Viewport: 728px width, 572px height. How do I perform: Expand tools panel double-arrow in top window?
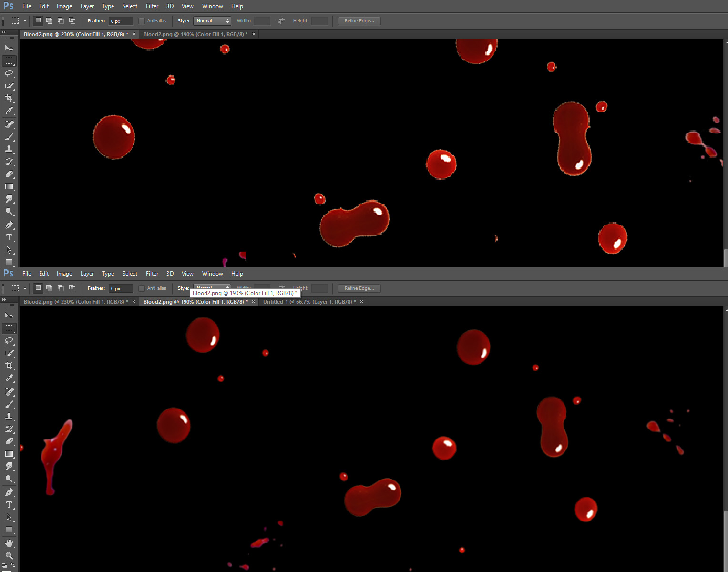(x=4, y=32)
